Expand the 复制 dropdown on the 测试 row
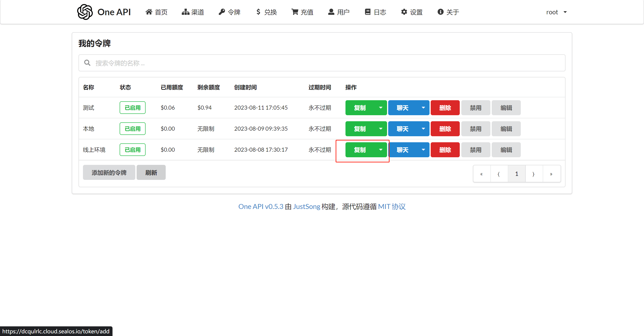 coord(381,108)
